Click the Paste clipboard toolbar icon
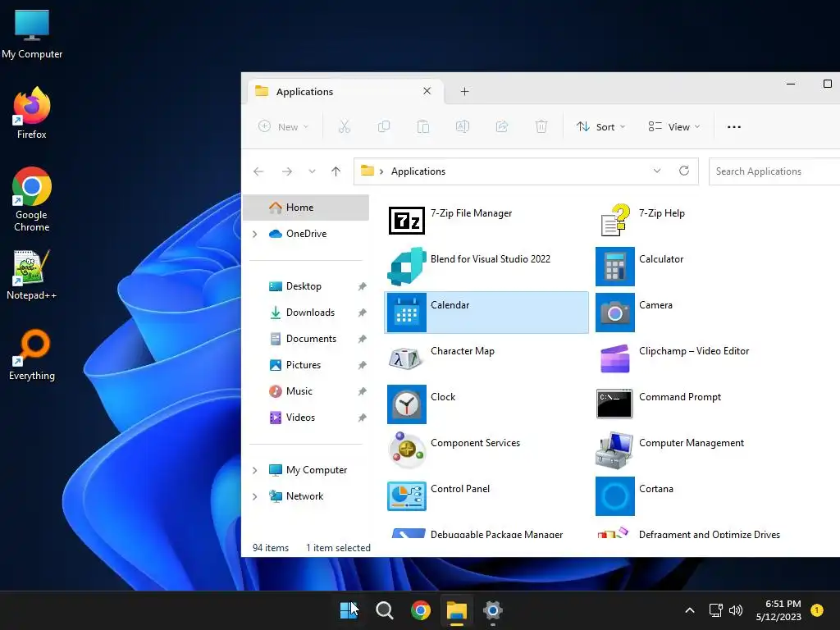Image resolution: width=840 pixels, height=630 pixels. pos(423,127)
